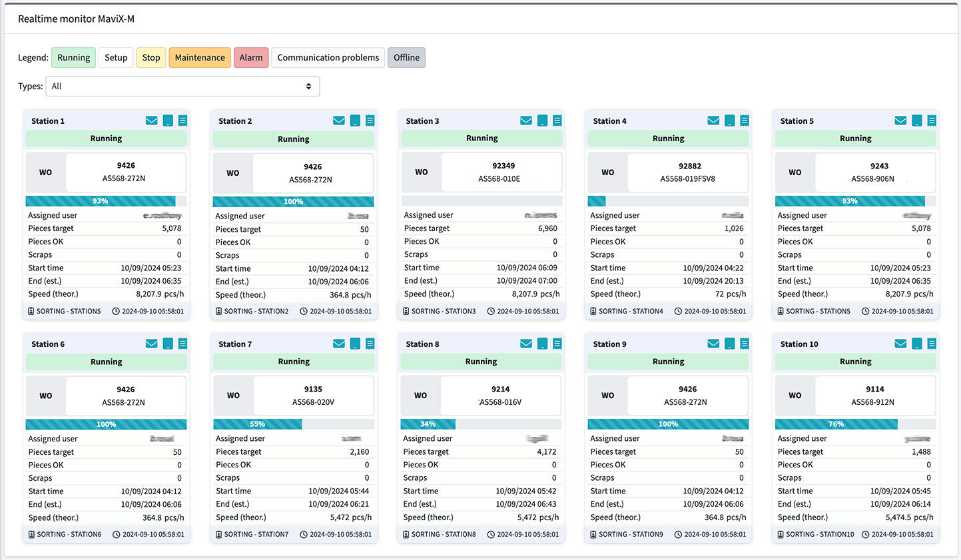Open the envelope icon on Station 5
The image size is (961, 560).
(x=900, y=121)
